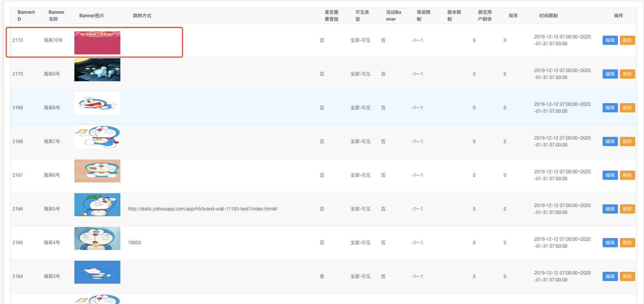Select ID cell 2165

pos(18,243)
